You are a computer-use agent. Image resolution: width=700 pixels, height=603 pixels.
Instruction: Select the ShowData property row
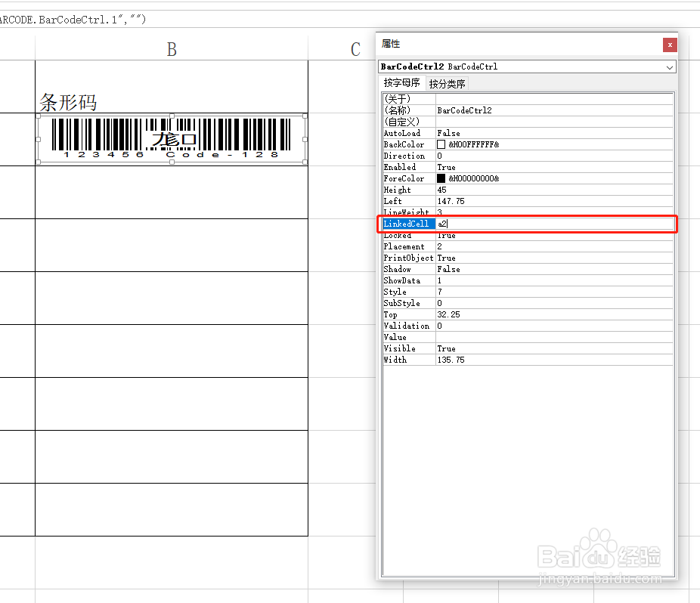(x=528, y=280)
